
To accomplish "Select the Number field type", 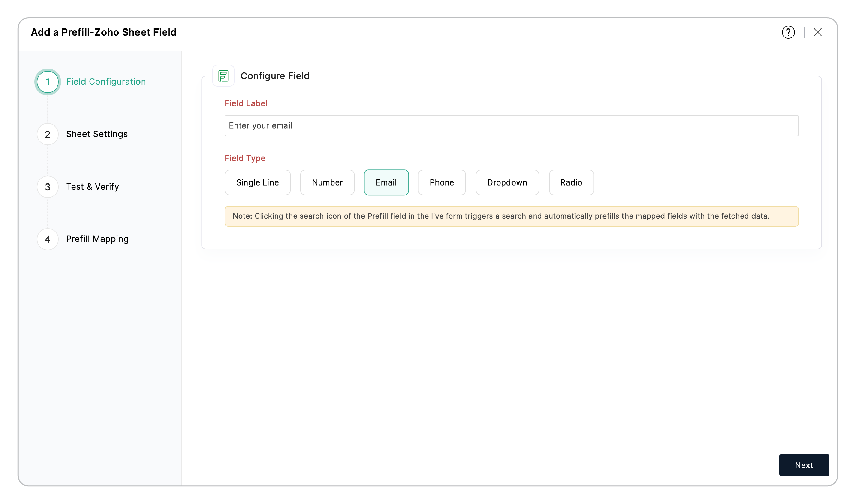I will pos(327,182).
